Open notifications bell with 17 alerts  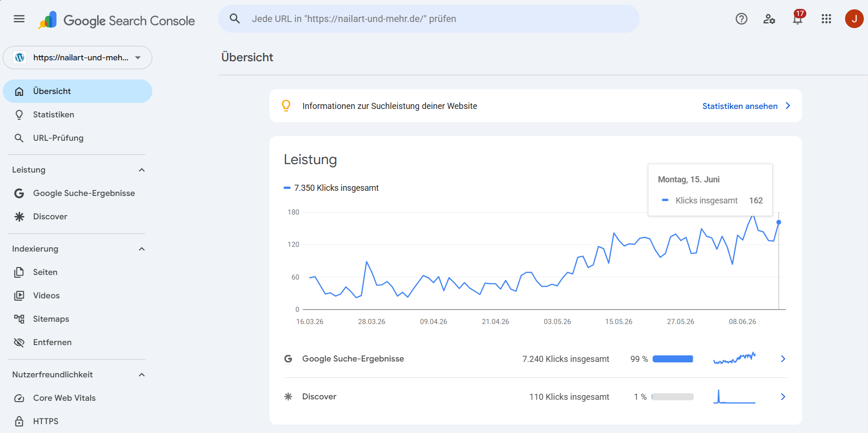tap(798, 18)
